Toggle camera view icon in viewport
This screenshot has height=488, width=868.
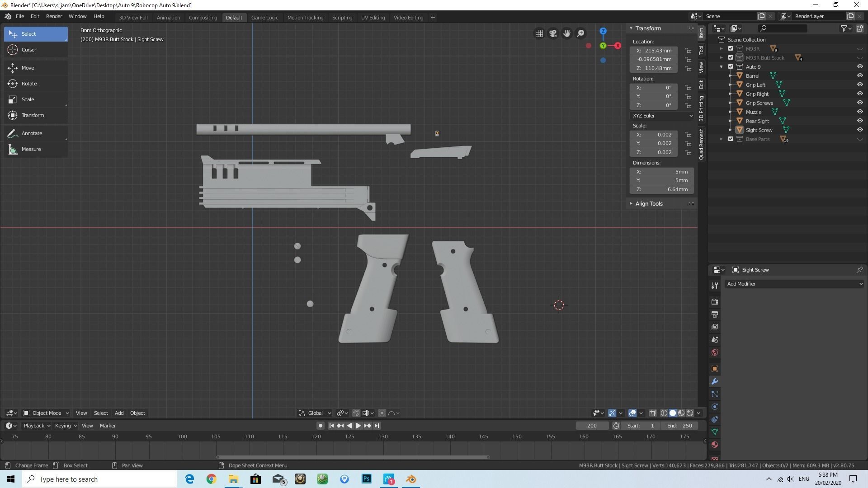pyautogui.click(x=553, y=33)
